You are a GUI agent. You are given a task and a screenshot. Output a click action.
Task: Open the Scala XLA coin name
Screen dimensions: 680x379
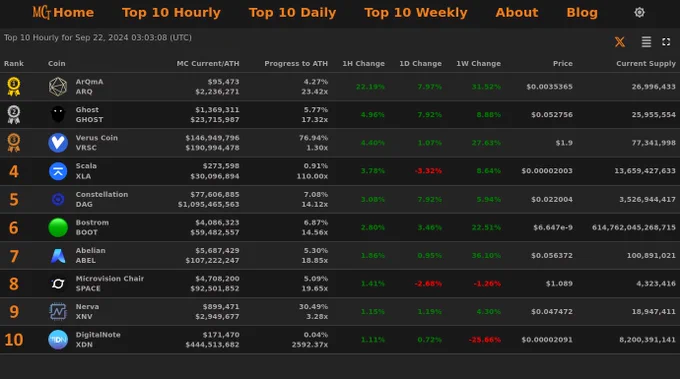(86, 171)
